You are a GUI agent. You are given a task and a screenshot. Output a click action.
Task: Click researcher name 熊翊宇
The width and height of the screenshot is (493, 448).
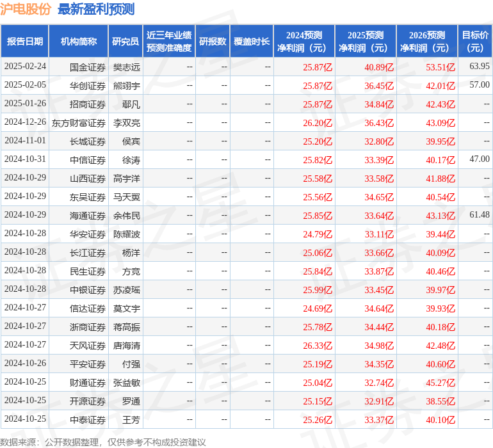pos(127,86)
